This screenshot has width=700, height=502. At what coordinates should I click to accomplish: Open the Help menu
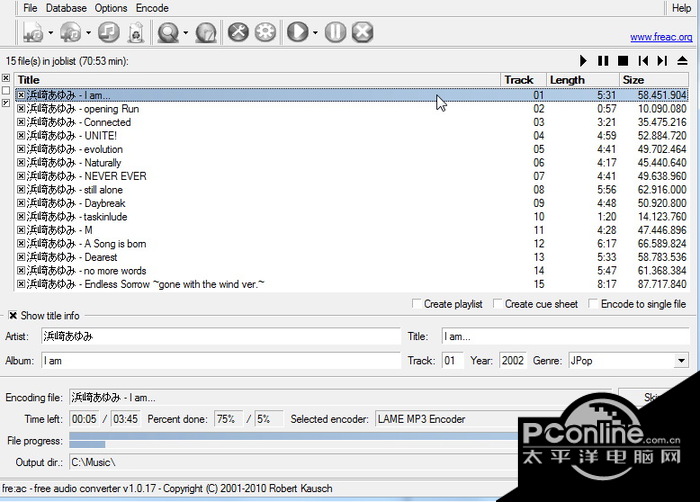point(681,8)
